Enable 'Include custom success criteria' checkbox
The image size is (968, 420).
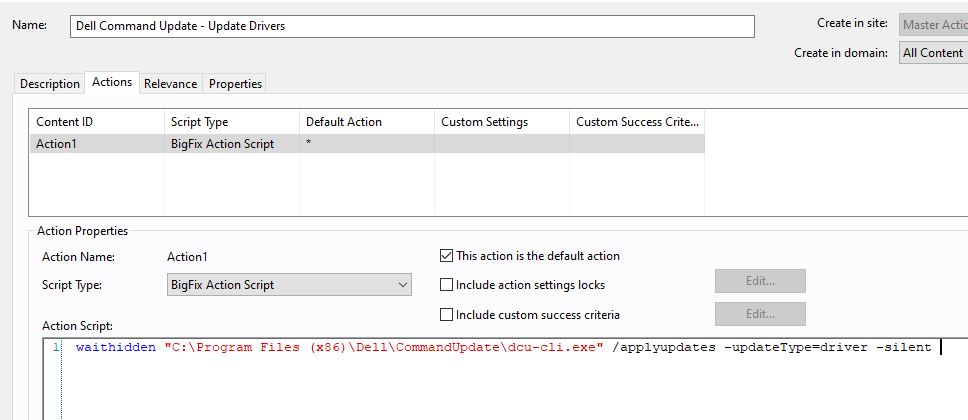[x=447, y=315]
